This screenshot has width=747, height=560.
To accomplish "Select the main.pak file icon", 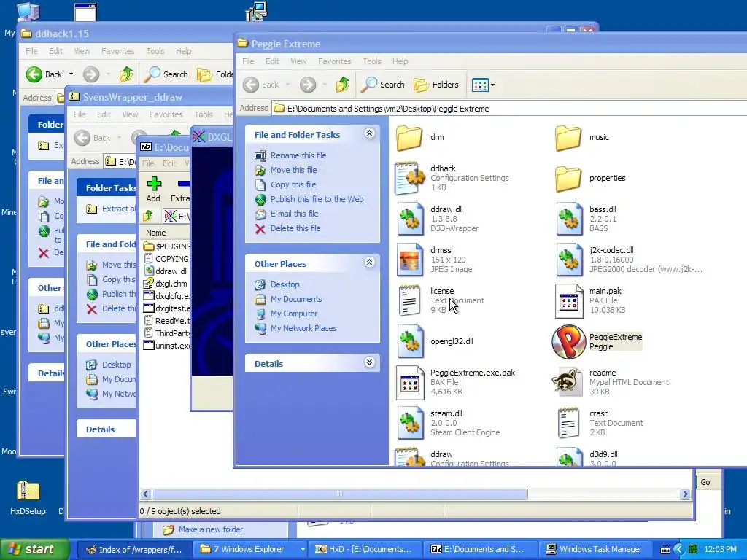I will point(569,301).
